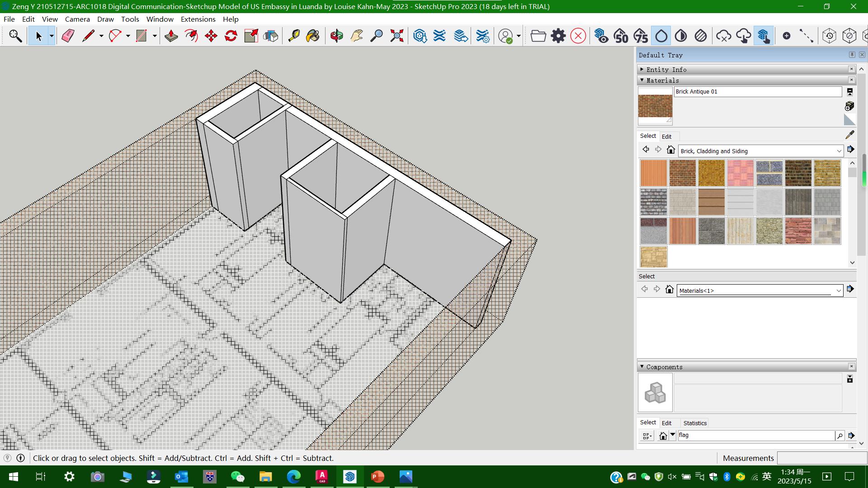This screenshot has height=488, width=868.
Task: Pick the material eyedropper sampler
Action: click(849, 135)
